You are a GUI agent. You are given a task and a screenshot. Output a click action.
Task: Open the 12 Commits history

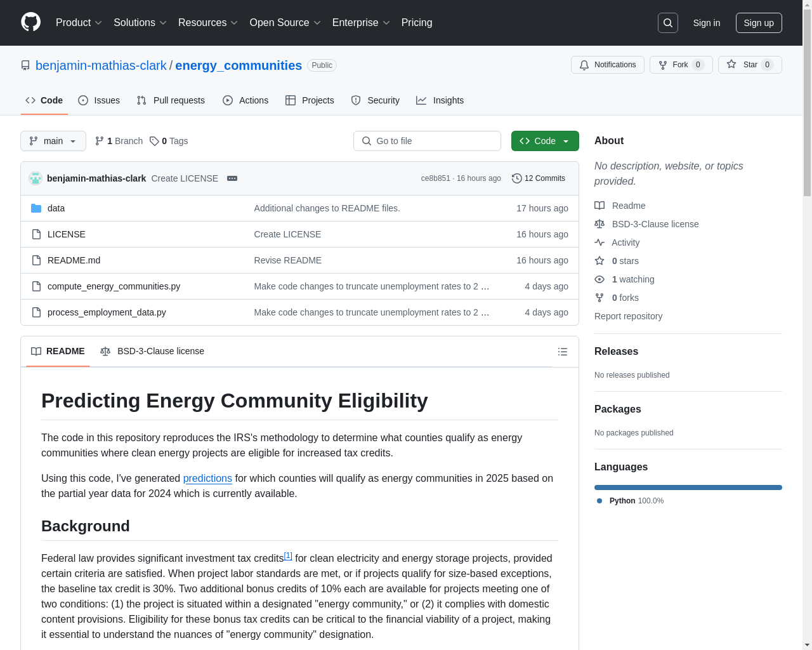(x=539, y=178)
